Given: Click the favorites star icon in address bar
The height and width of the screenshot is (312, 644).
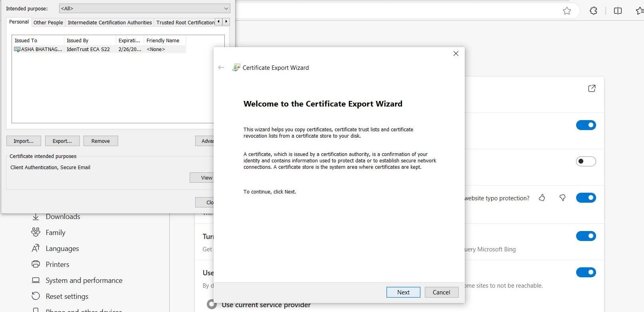Looking at the screenshot, I should click(x=567, y=11).
